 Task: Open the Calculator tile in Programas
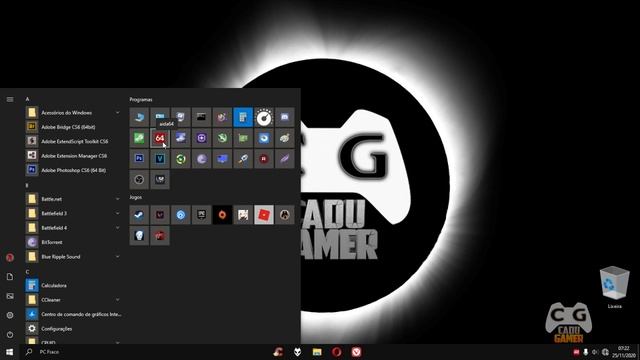coord(243,117)
